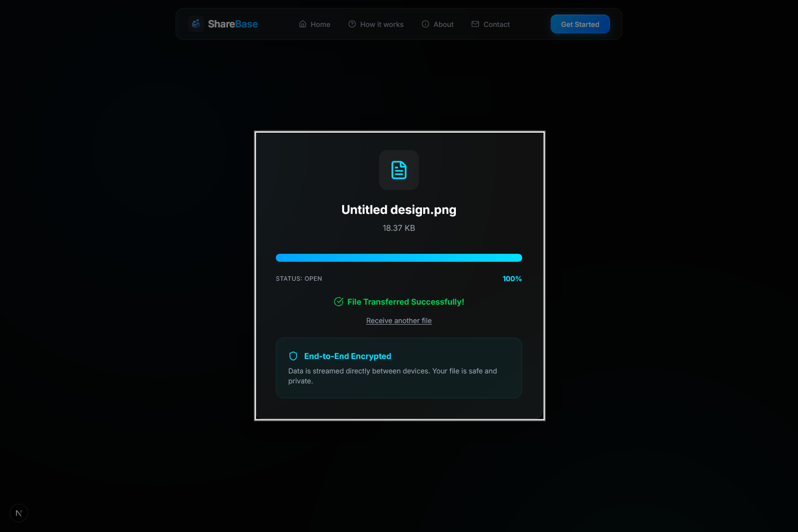Click the info icon next to About
798x532 pixels.
[425, 23]
